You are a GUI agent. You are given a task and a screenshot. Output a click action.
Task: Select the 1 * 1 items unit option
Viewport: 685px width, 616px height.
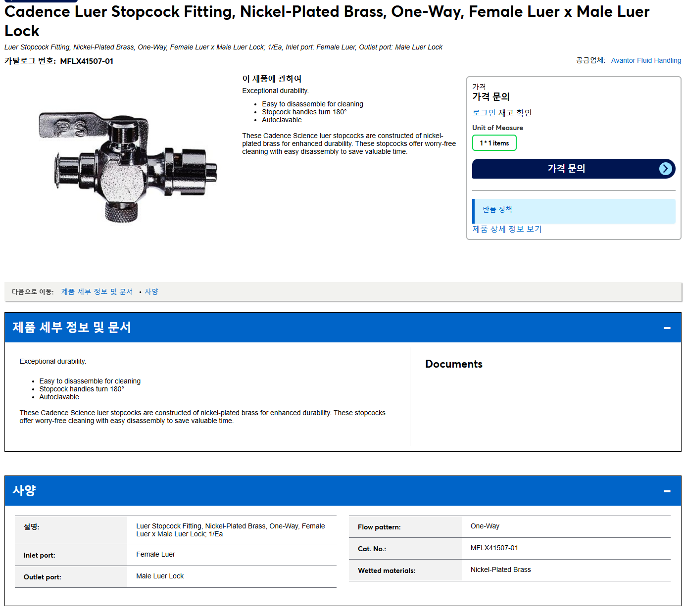[494, 143]
